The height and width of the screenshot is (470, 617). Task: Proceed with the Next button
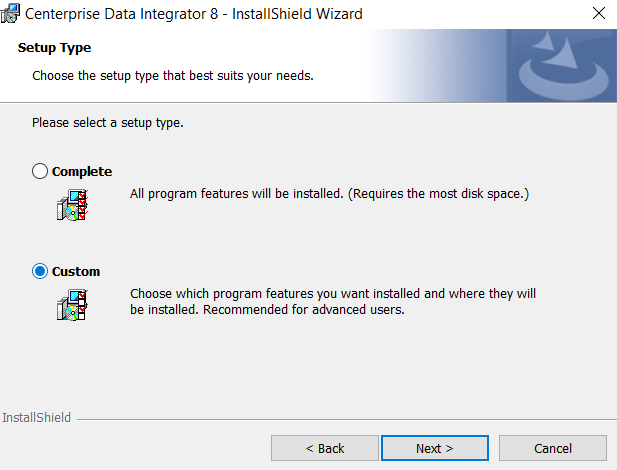[x=435, y=448]
